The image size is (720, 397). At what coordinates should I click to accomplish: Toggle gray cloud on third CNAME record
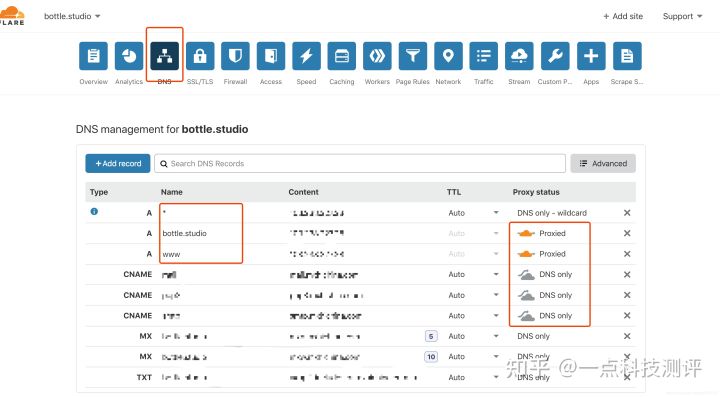coord(526,316)
